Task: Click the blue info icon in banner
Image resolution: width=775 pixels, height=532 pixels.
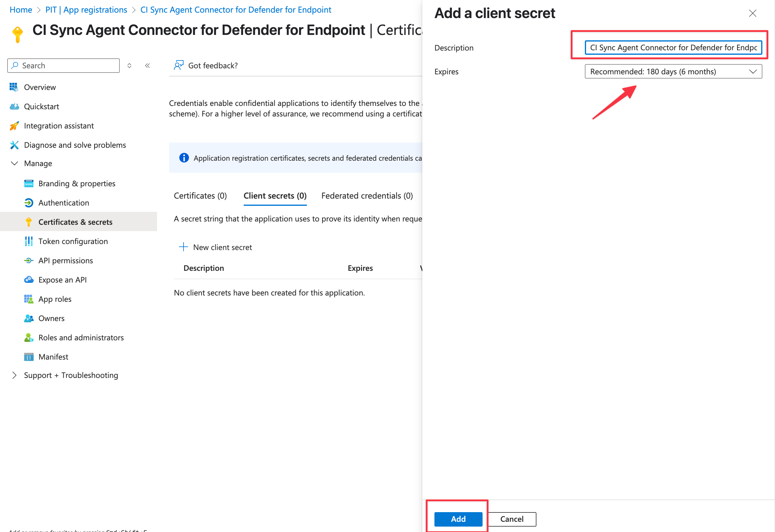Action: point(184,158)
